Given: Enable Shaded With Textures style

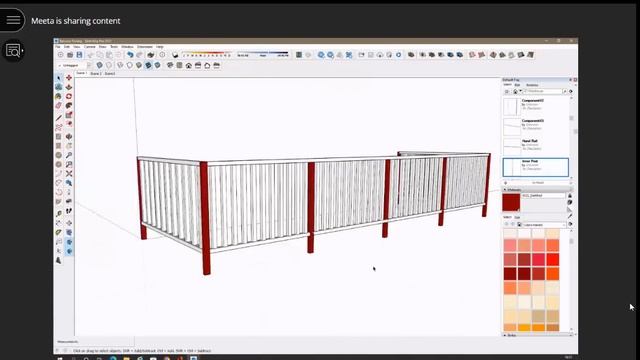Looking at the screenshot, I should pyautogui.click(x=148, y=65).
